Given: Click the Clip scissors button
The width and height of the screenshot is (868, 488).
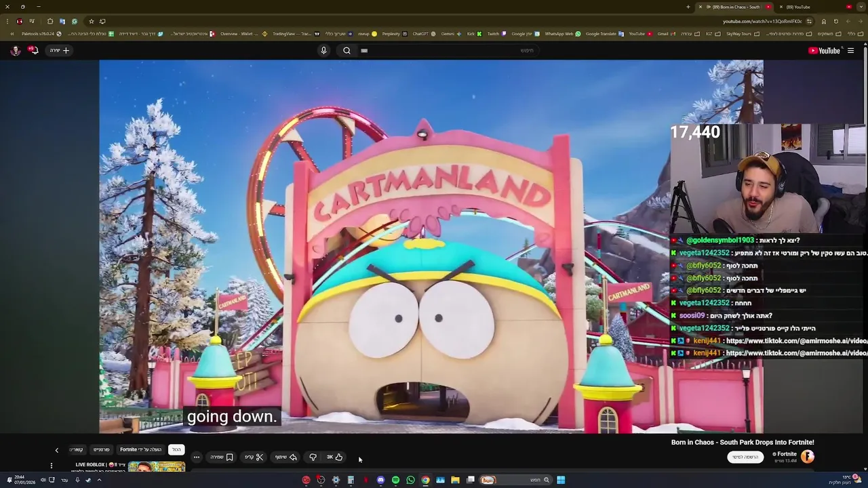Looking at the screenshot, I should point(254,457).
